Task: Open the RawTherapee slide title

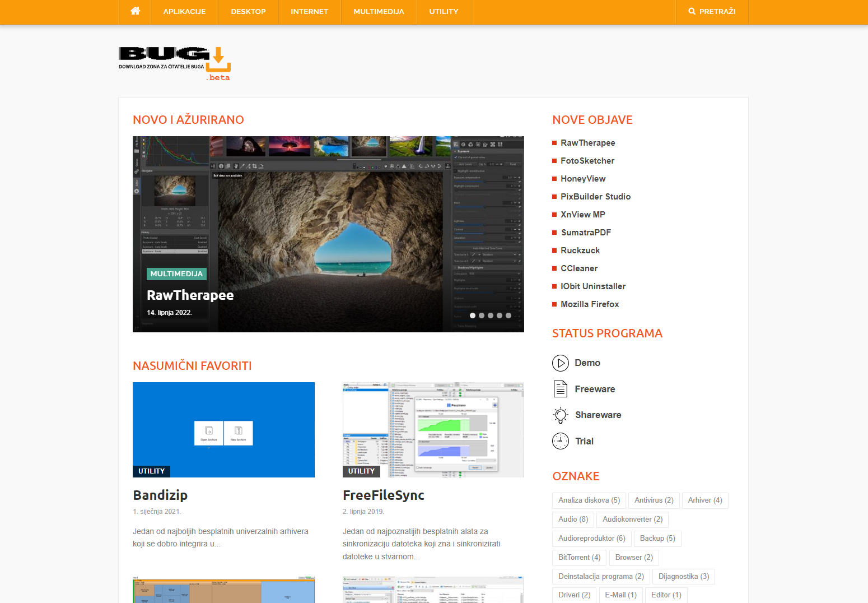Action: tap(190, 295)
